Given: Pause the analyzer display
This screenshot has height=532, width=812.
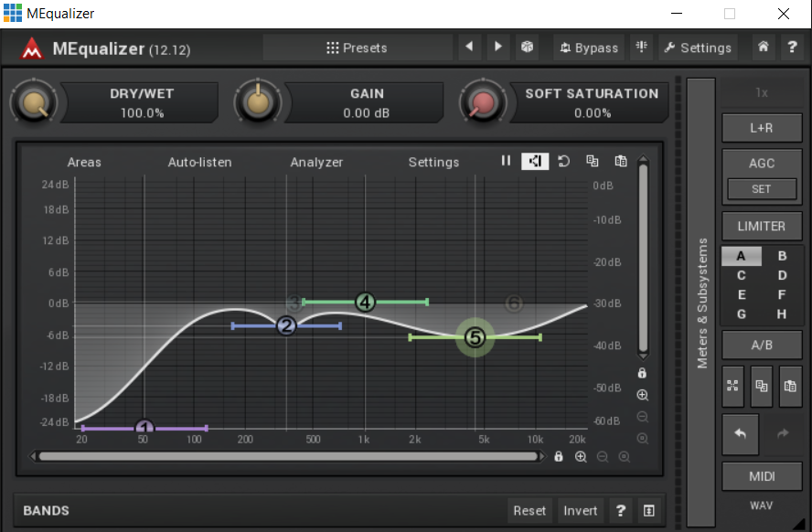Looking at the screenshot, I should (506, 161).
